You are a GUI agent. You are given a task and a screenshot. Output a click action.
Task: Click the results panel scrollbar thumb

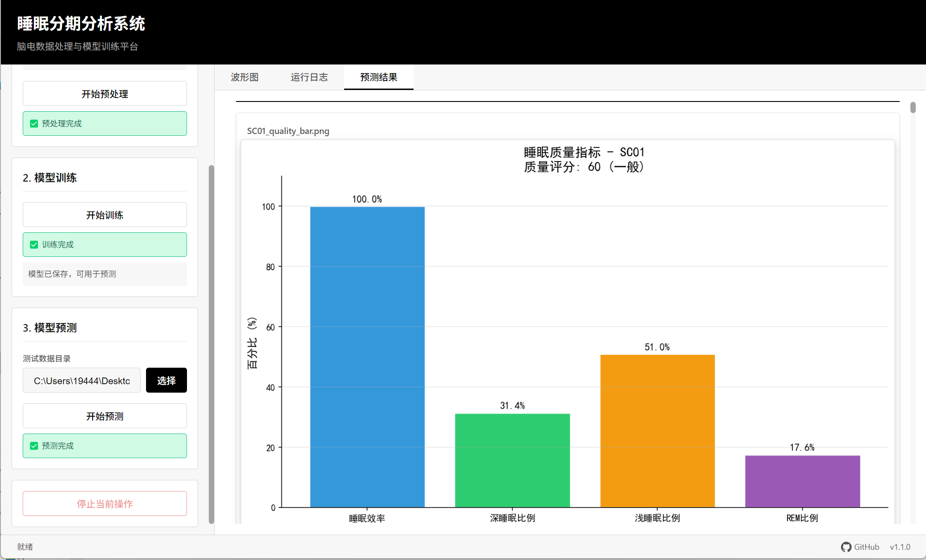tap(913, 108)
